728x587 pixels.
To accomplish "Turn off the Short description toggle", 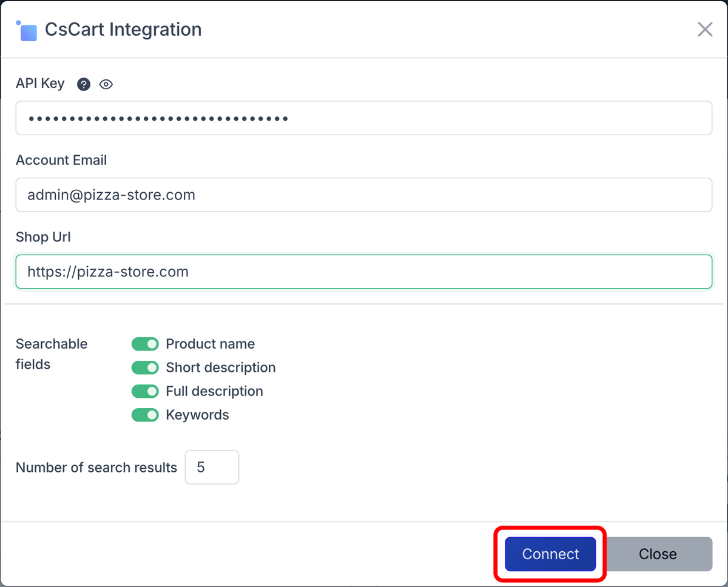I will (145, 367).
